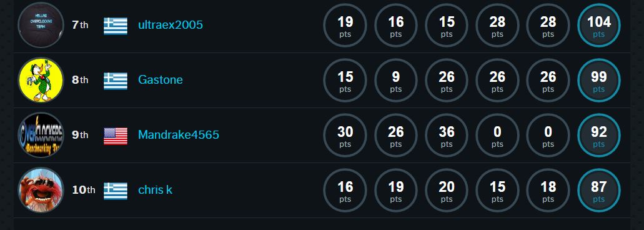Click Gastone's duck avatar image

[41, 80]
